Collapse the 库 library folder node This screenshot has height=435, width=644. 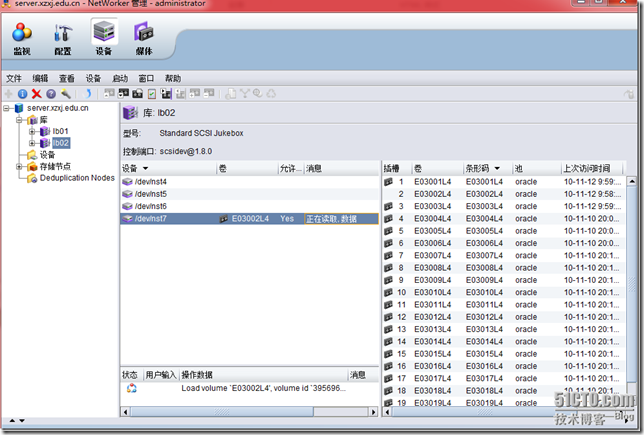19,120
